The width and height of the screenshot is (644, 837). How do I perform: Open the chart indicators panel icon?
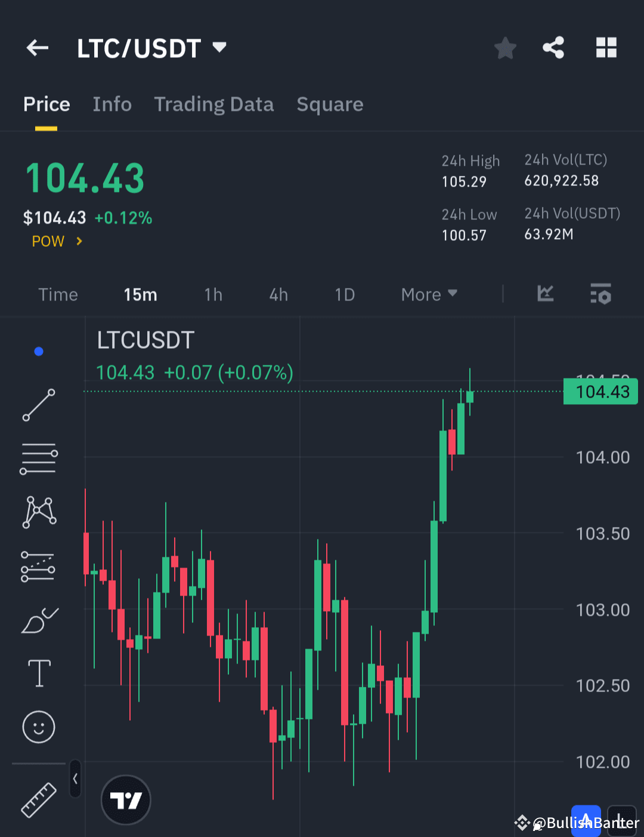545,294
